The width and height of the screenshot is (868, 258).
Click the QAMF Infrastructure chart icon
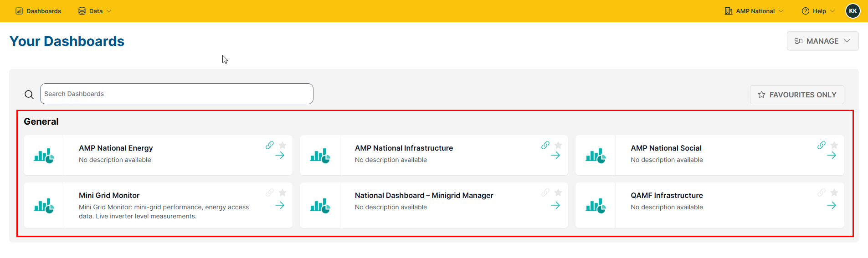coord(596,206)
